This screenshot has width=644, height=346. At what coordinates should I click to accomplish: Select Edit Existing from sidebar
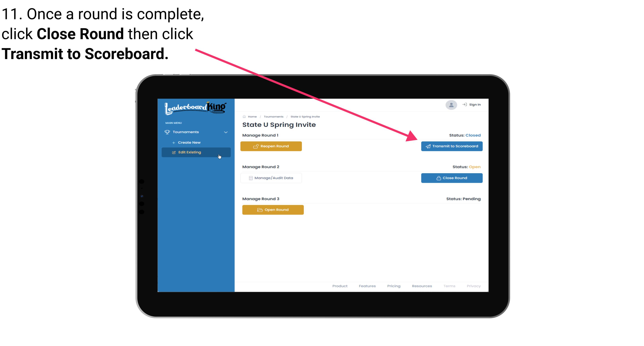pos(196,152)
